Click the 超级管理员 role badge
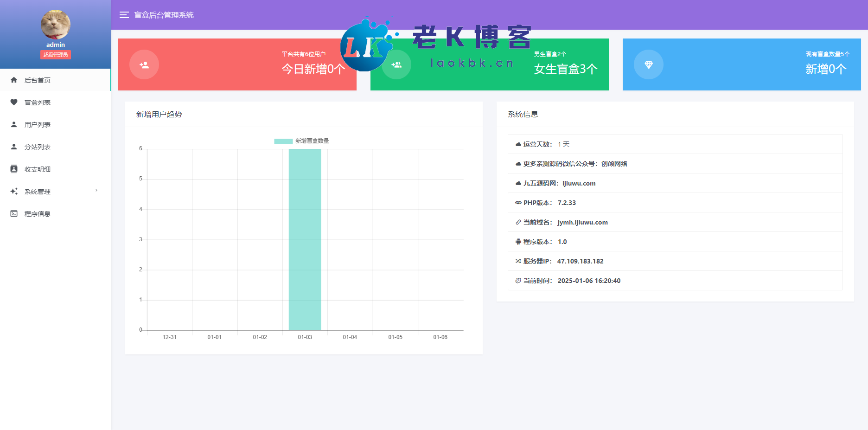 56,55
